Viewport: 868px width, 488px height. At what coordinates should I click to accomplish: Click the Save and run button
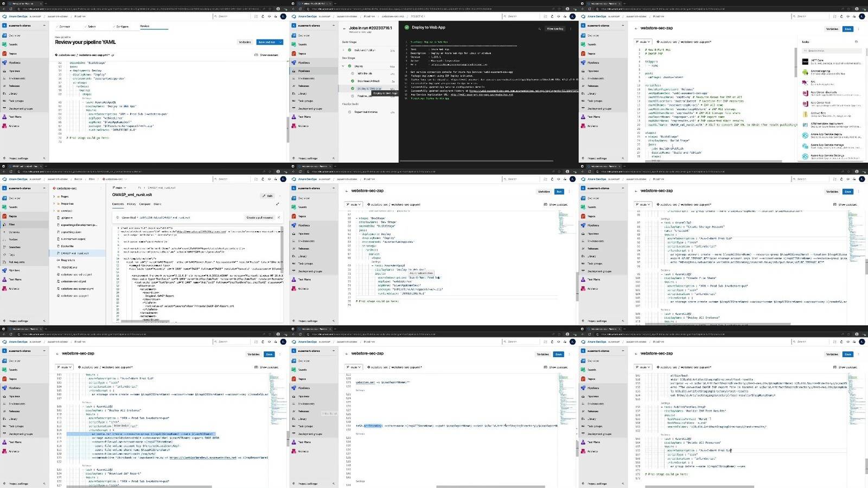tap(267, 42)
